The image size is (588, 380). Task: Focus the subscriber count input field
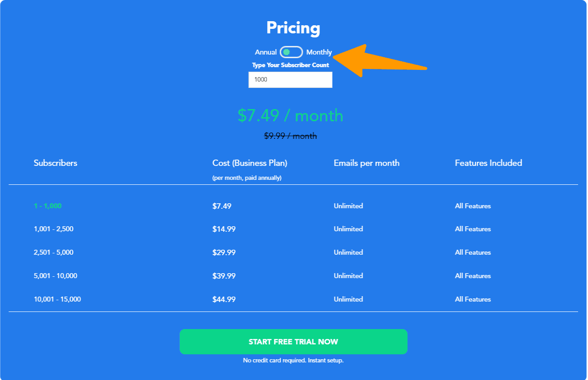pos(290,80)
